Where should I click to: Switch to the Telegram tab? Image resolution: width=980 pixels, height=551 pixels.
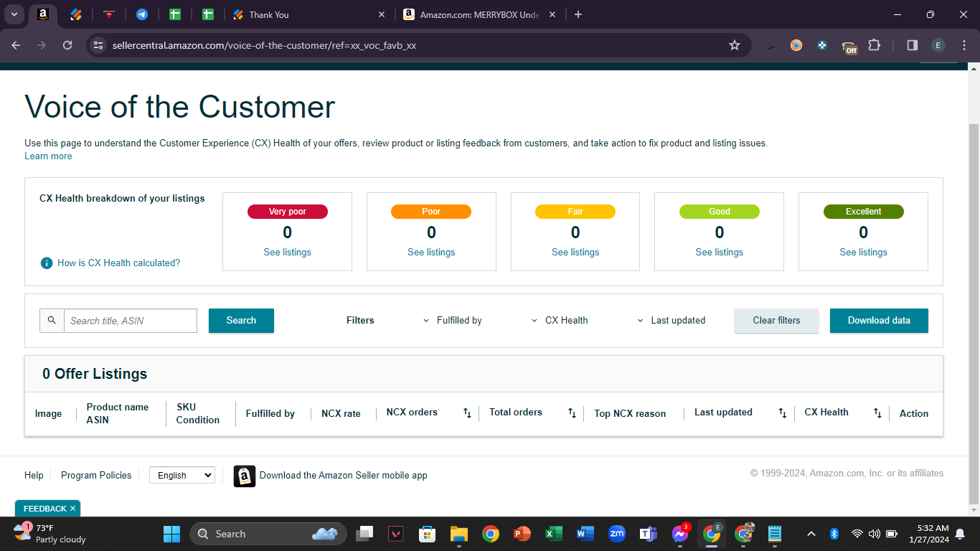pyautogui.click(x=142, y=14)
